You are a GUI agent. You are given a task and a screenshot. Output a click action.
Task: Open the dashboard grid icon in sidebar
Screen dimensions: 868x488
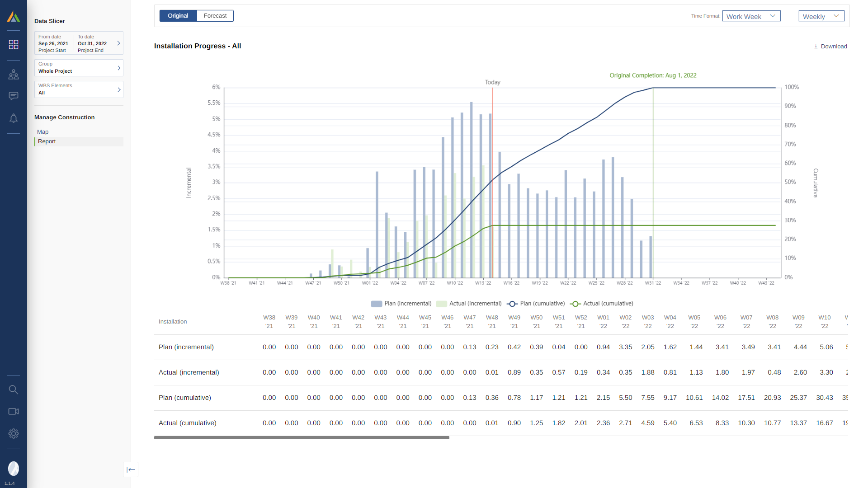click(14, 44)
